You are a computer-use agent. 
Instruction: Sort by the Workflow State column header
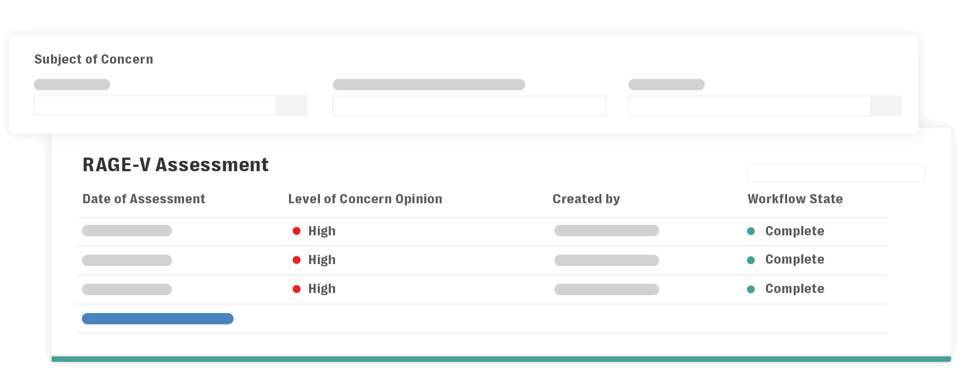click(795, 199)
